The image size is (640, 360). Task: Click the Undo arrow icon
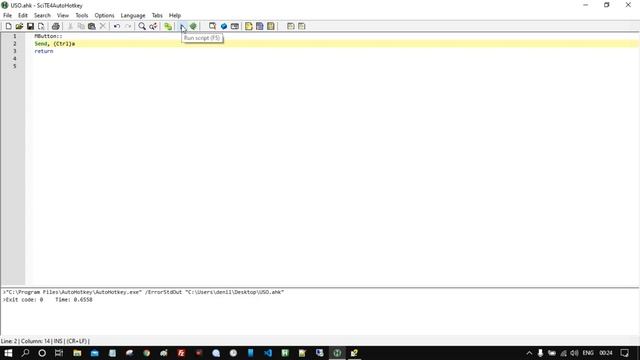coord(117,27)
